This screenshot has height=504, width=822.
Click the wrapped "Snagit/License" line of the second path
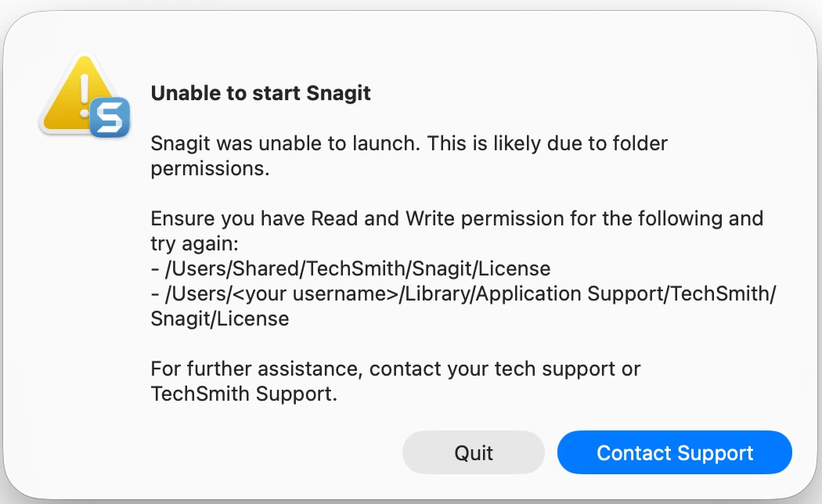click(220, 319)
